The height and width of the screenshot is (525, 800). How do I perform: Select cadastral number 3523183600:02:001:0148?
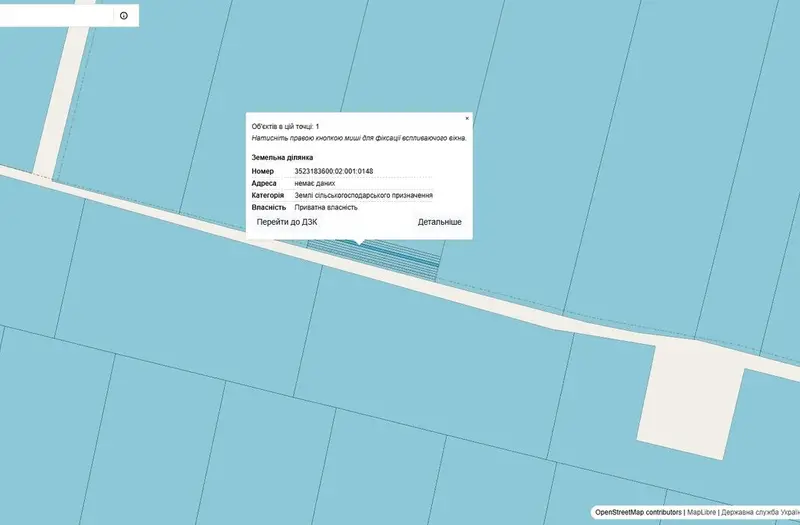pyautogui.click(x=334, y=171)
